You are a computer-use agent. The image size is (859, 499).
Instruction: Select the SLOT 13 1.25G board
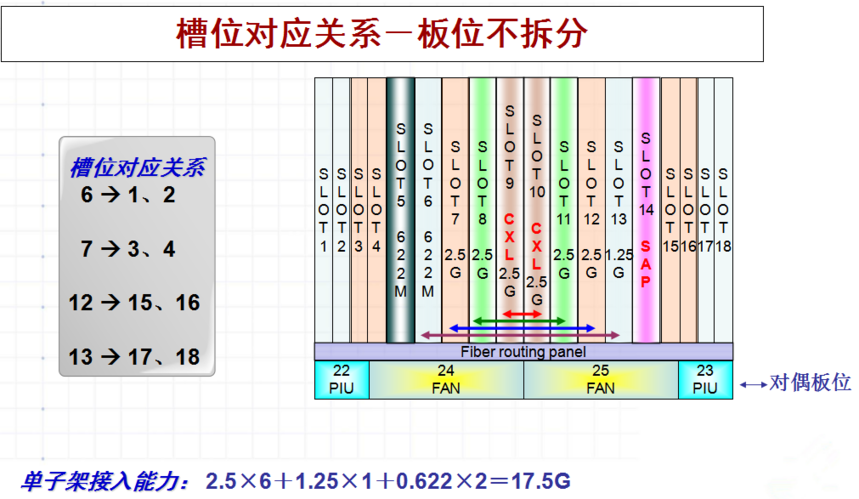(619, 210)
